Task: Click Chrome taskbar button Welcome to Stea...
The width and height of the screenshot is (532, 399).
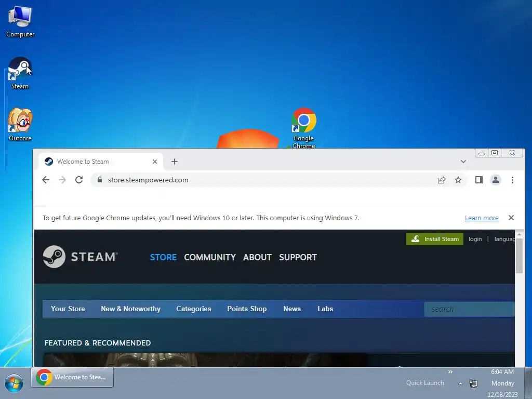Action: tap(72, 377)
